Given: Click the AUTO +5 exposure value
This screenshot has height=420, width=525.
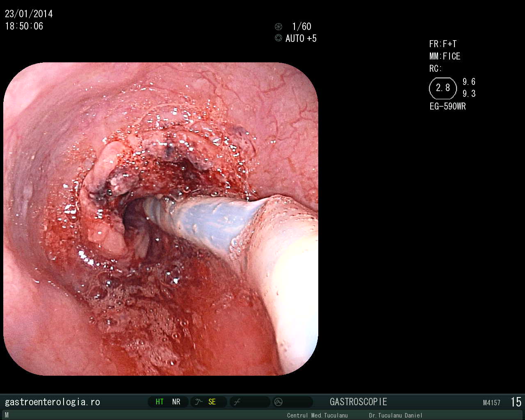Looking at the screenshot, I should [x=301, y=39].
